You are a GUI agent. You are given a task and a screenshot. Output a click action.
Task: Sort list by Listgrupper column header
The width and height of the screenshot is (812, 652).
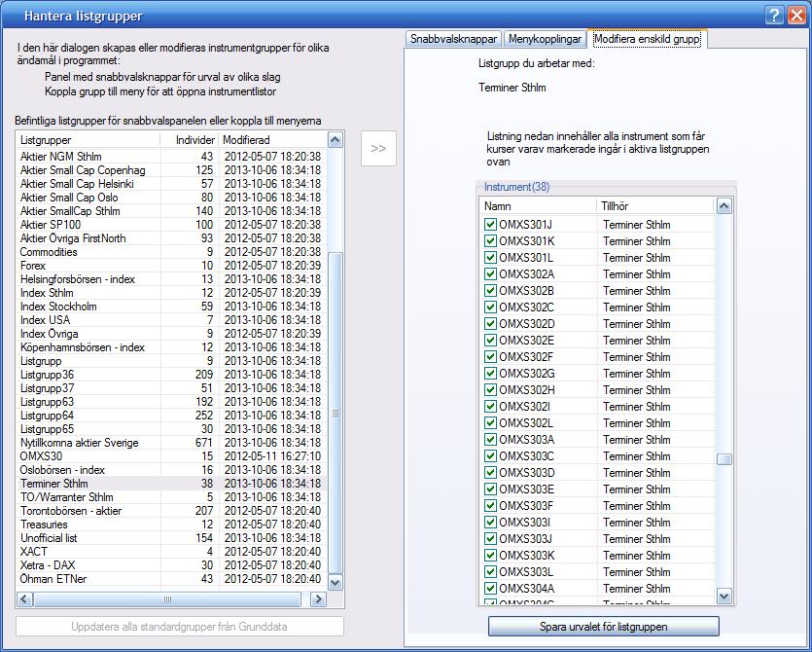pyautogui.click(x=92, y=140)
